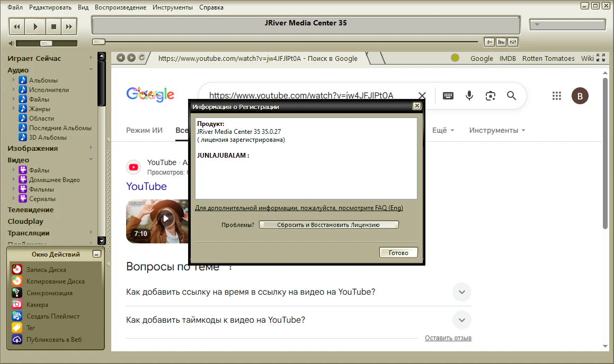The height and width of the screenshot is (364, 614).
Task: Click the Stop playback button
Action: (53, 26)
